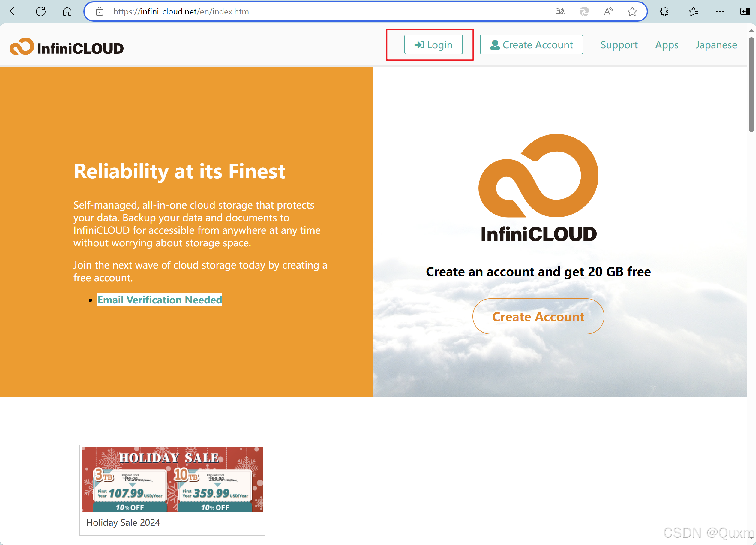Open the Holiday Sale 2024 banner
Image resolution: width=756 pixels, height=545 pixels.
(x=172, y=480)
